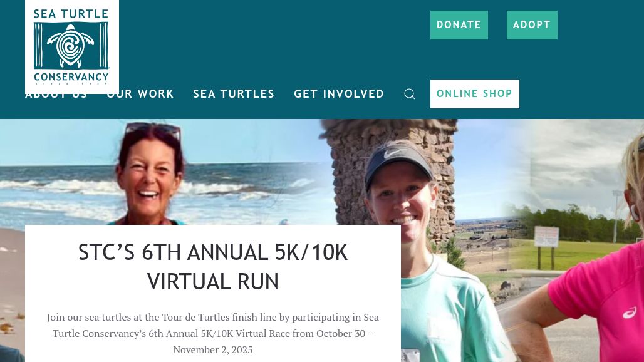Click the earbud in the blonde woman's ear
Image resolution: width=644 pixels, height=362 pixels.
coord(635,212)
